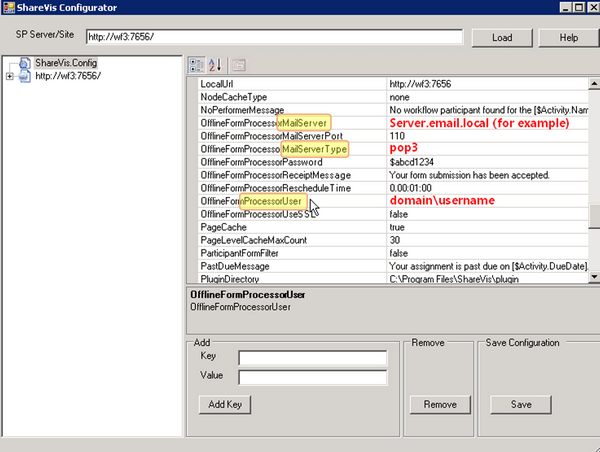Click the ShareVis.Config node icon
The width and height of the screenshot is (600, 452).
pos(25,63)
